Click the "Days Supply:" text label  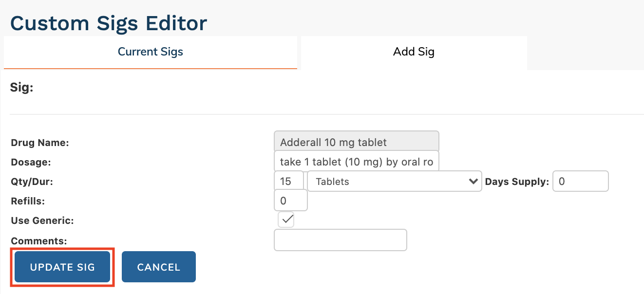[517, 182]
